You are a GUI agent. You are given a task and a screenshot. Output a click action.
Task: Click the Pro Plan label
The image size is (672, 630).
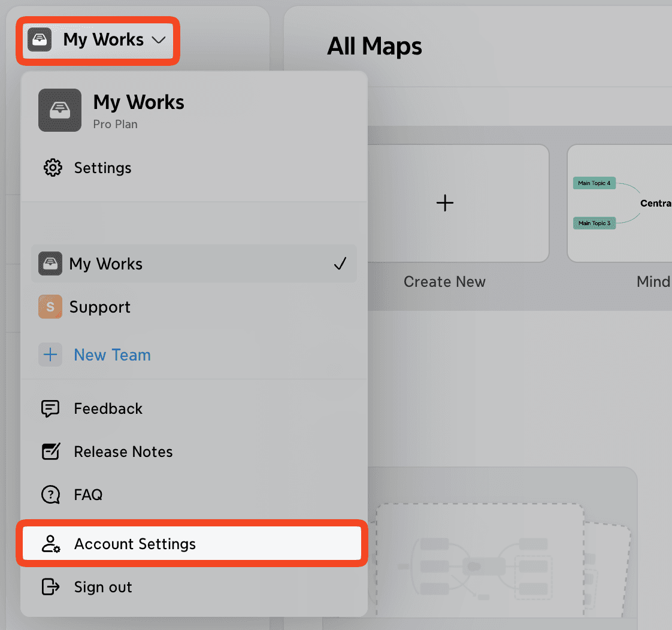click(115, 125)
